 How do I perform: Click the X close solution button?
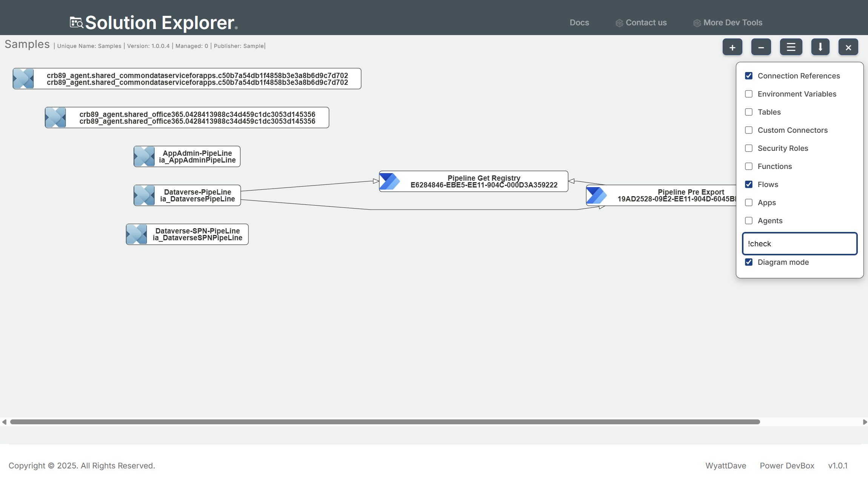click(x=848, y=47)
